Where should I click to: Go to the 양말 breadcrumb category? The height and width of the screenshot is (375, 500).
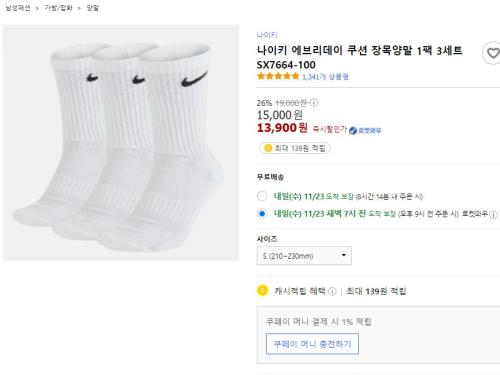pos(93,8)
